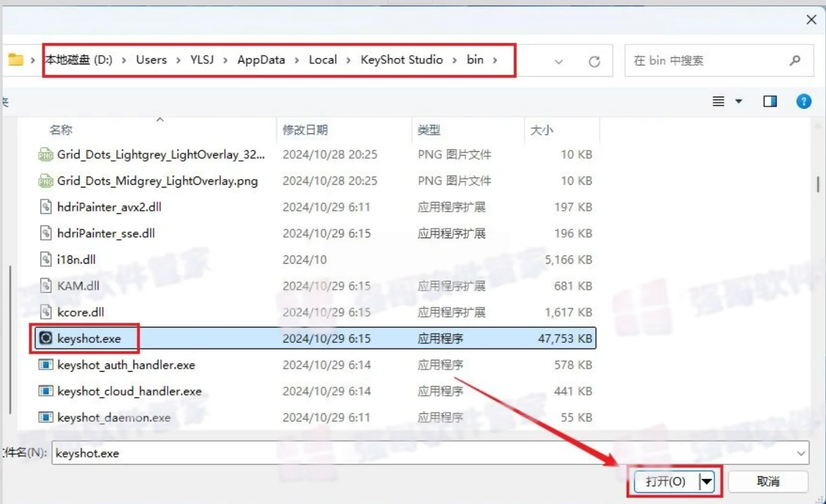Click the kcore.dll file icon
The width and height of the screenshot is (826, 504).
point(46,312)
